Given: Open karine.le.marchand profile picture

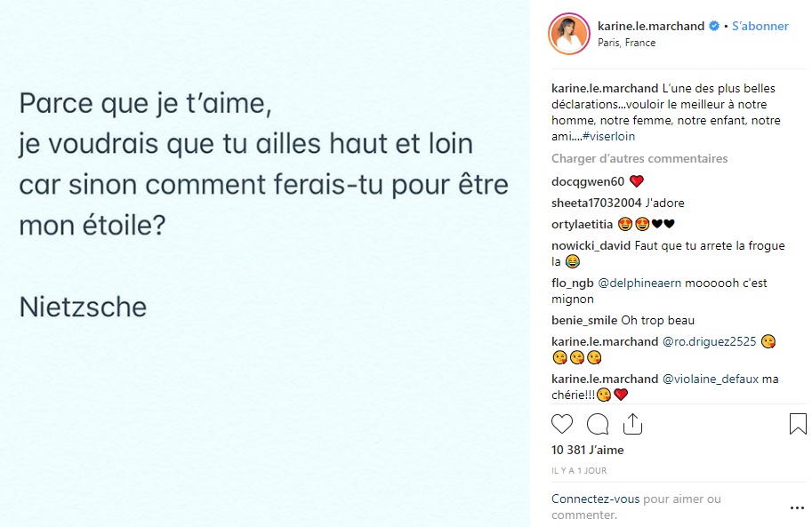Looking at the screenshot, I should tap(569, 34).
